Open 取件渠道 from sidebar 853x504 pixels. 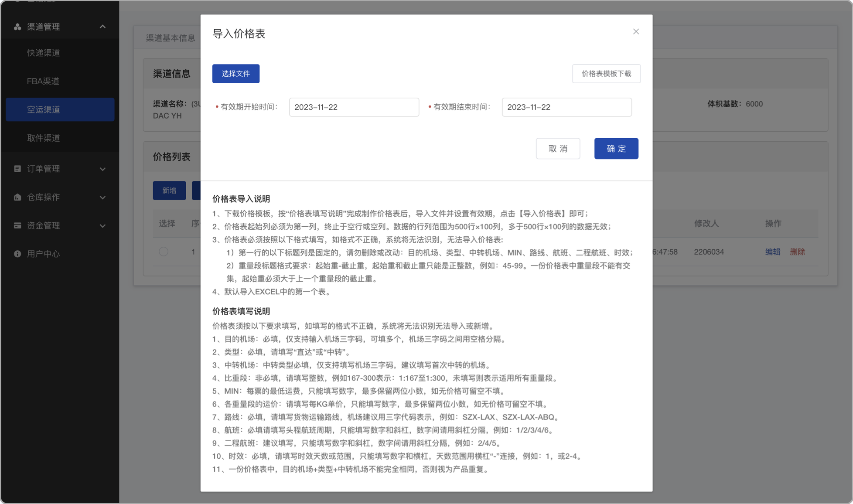click(x=44, y=138)
